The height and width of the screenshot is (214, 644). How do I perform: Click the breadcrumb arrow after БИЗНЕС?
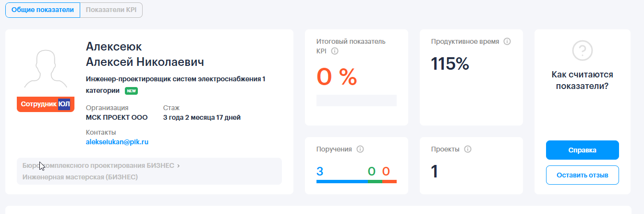(x=178, y=165)
